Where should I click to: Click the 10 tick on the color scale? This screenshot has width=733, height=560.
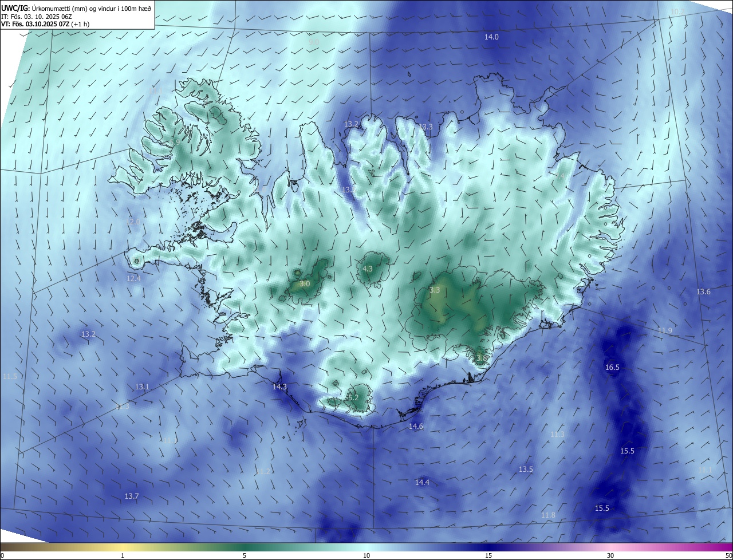click(x=366, y=555)
